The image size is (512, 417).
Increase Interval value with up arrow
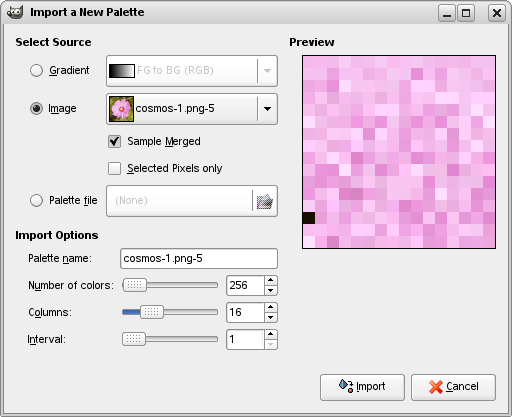tap(271, 334)
